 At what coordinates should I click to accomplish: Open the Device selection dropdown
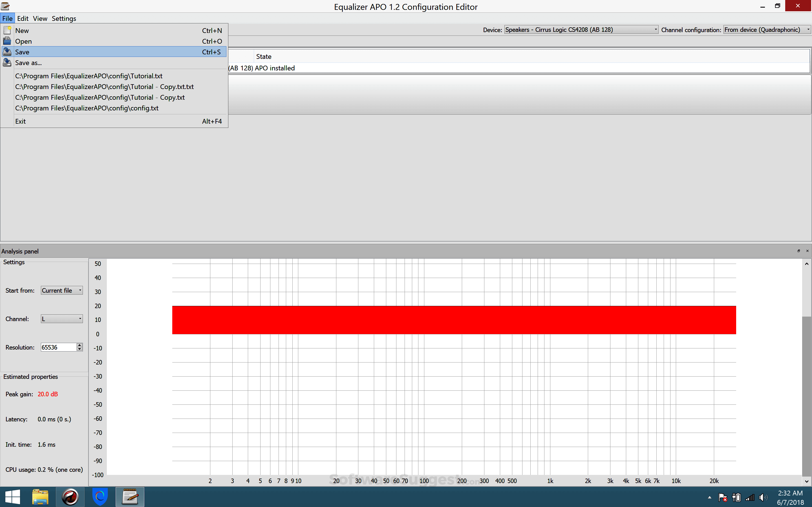click(655, 30)
